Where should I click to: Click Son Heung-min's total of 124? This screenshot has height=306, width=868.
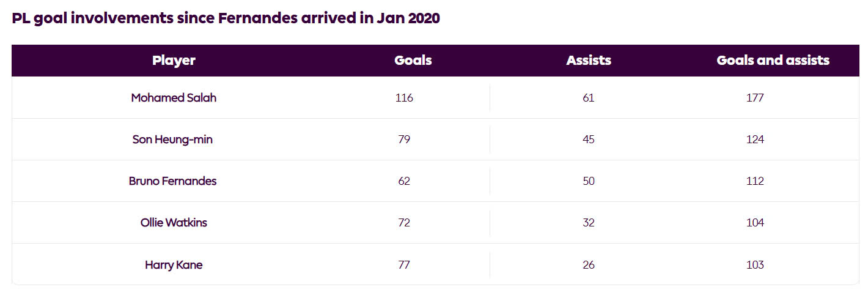coord(755,140)
